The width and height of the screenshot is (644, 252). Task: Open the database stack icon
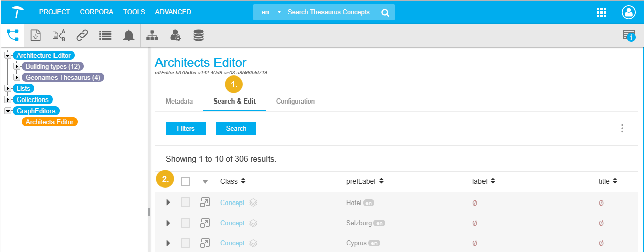click(x=199, y=35)
